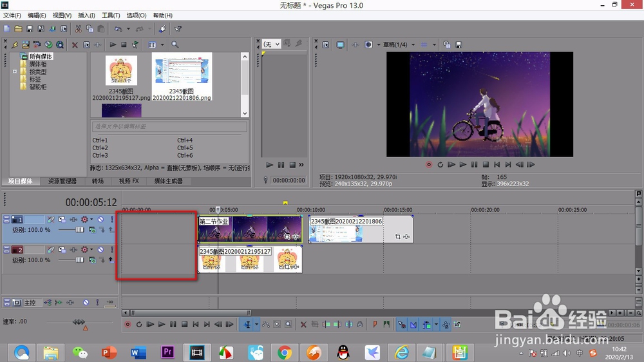
Task: Select the Envelope Edit tool in timeline toolbar
Action: click(266, 325)
